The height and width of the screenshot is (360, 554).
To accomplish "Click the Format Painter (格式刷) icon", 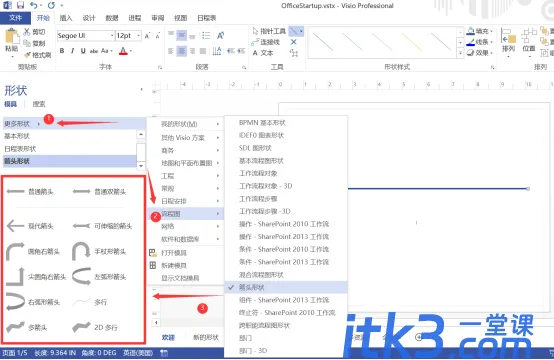I will click(x=28, y=55).
